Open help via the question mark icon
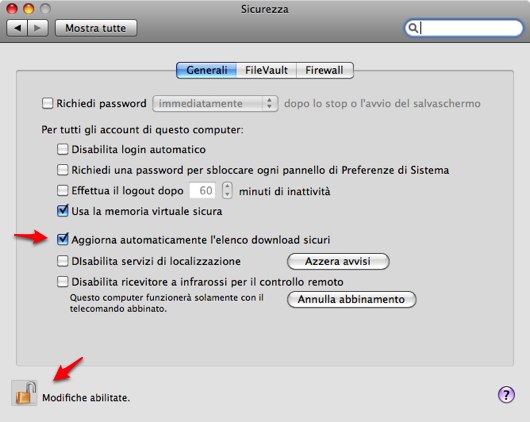This screenshot has width=530, height=422. (x=506, y=395)
